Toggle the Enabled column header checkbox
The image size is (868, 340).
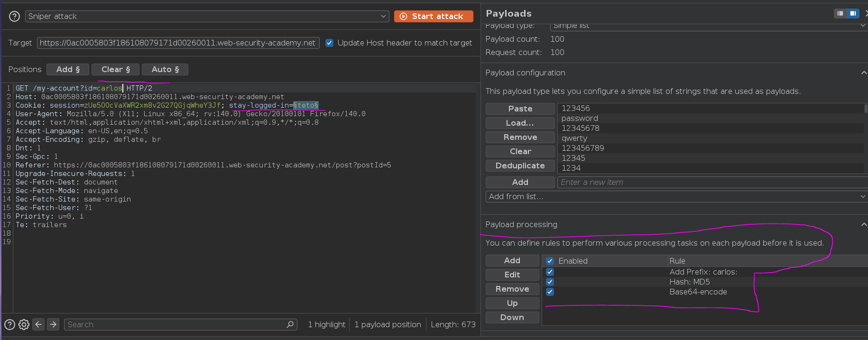pyautogui.click(x=550, y=261)
